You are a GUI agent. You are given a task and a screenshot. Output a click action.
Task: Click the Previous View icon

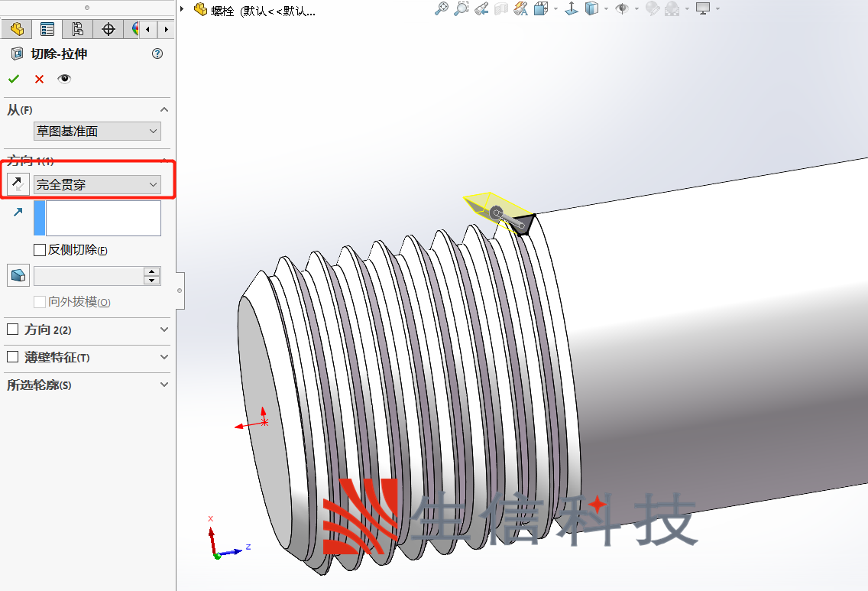(x=481, y=9)
